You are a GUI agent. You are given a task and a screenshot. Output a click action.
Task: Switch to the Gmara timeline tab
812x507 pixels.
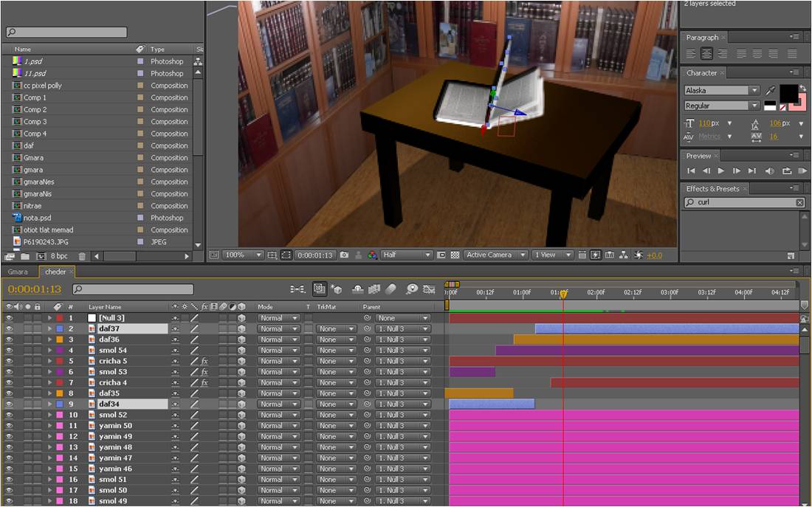pos(18,272)
